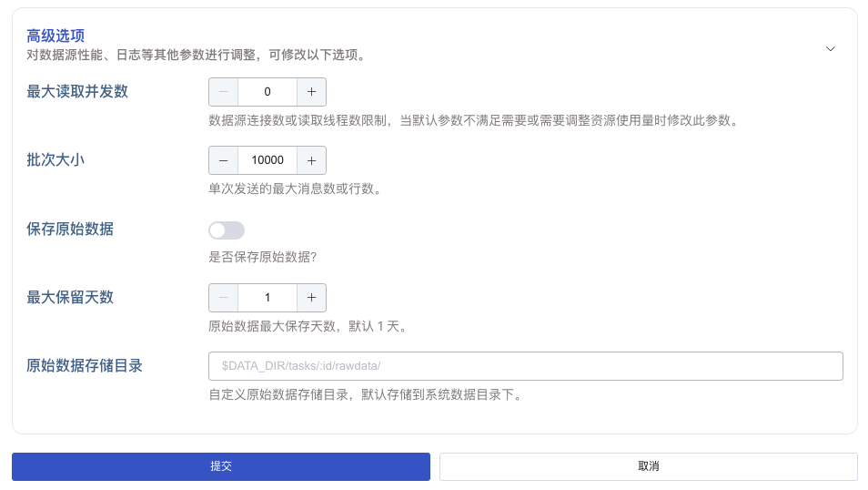Screen dimensions: 868x490
Task: Focus the 最大读取并发数 number field
Action: pos(267,92)
